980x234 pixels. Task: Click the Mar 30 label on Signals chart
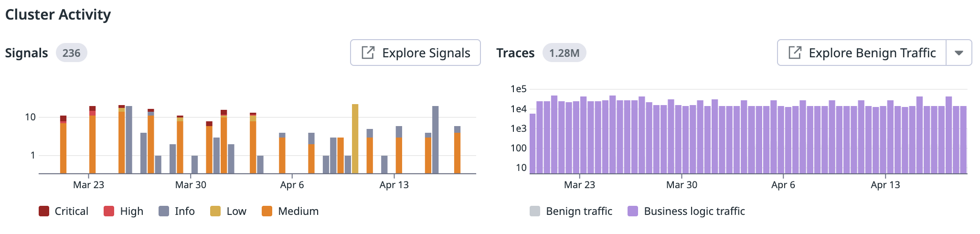[191, 185]
